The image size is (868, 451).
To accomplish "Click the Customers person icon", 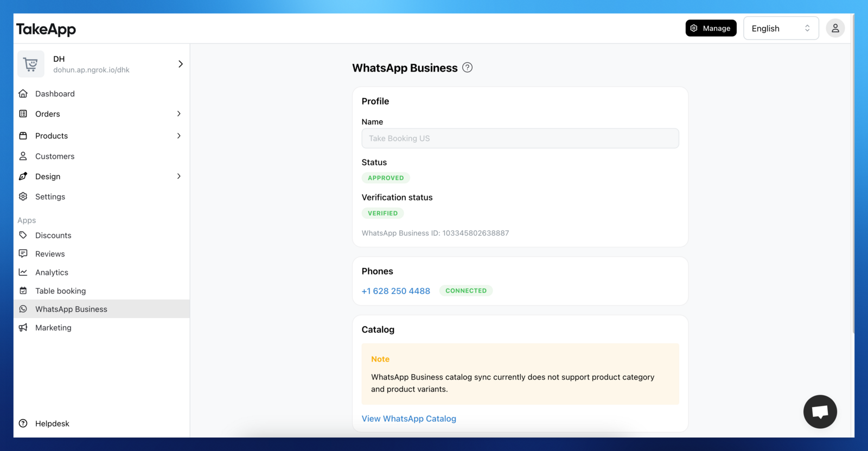I will click(x=23, y=156).
